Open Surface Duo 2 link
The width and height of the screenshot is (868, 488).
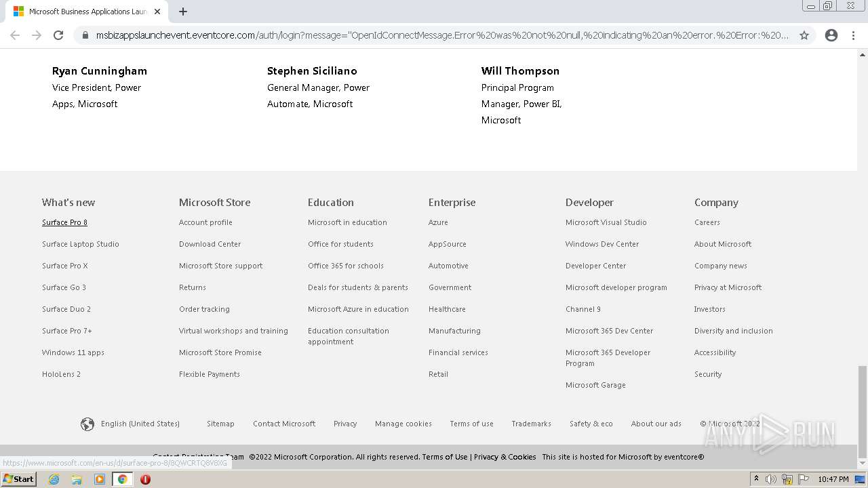point(66,309)
